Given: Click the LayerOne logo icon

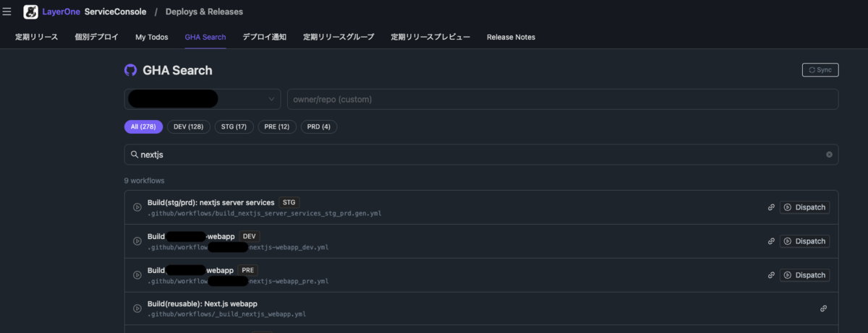Looking at the screenshot, I should pos(30,12).
